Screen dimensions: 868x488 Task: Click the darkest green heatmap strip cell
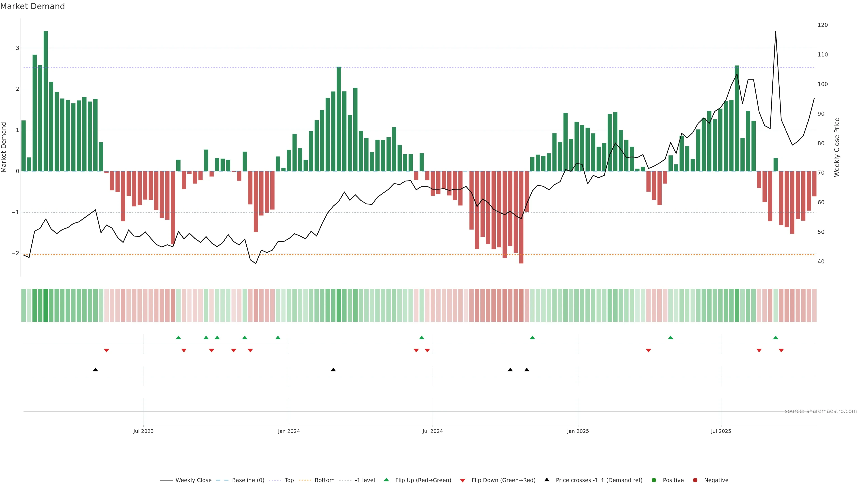(x=45, y=305)
